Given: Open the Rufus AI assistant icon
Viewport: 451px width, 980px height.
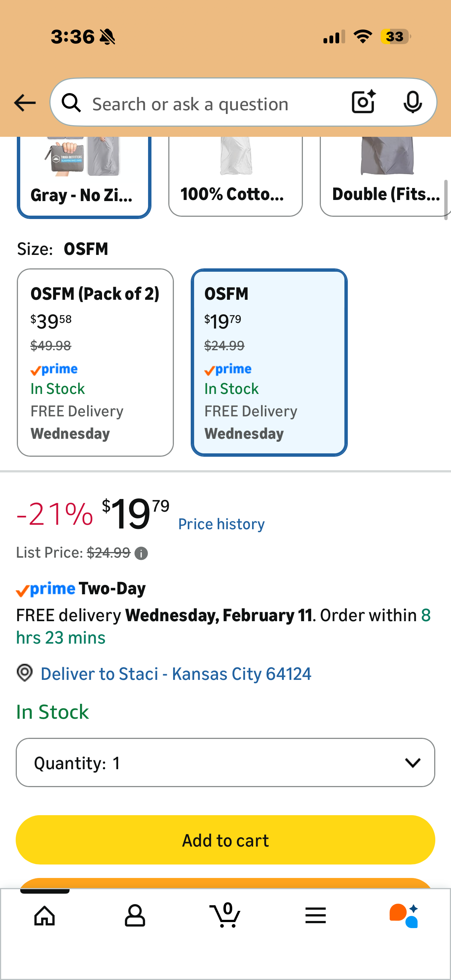Looking at the screenshot, I should [x=404, y=916].
